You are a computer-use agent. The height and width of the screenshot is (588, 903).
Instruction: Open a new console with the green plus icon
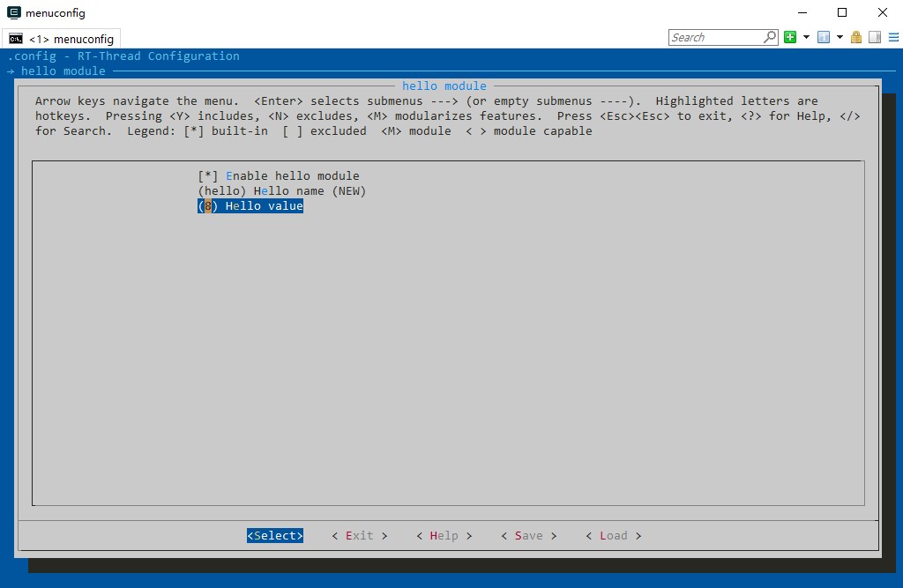click(789, 37)
